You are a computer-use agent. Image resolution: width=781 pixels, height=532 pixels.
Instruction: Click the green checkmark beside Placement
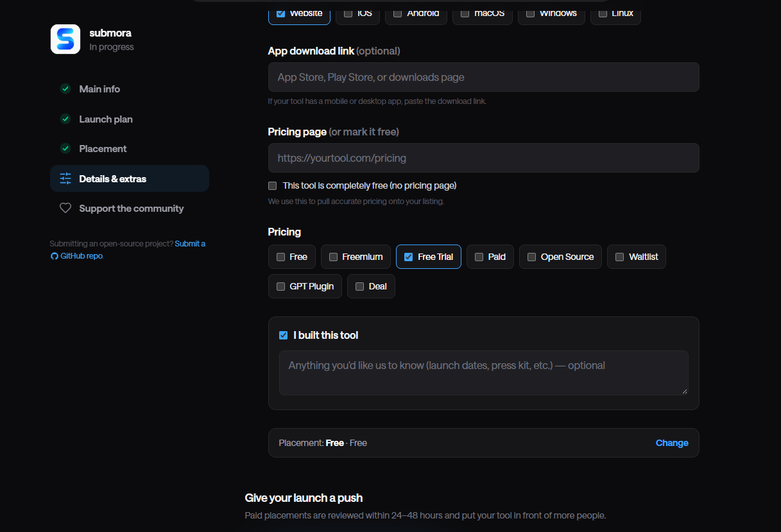pos(65,148)
